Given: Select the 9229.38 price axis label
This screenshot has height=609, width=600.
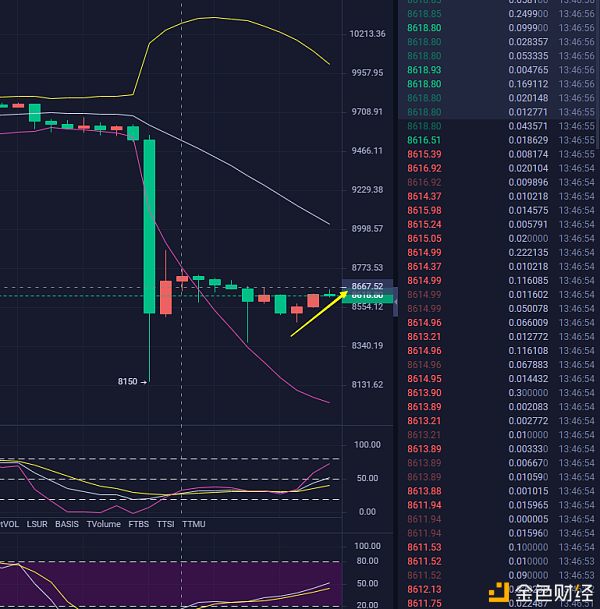Looking at the screenshot, I should [x=367, y=190].
